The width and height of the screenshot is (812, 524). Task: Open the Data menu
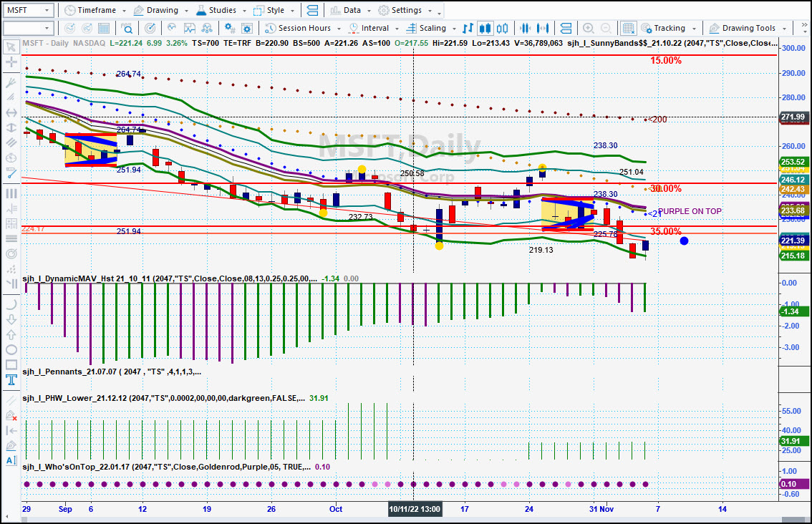click(x=351, y=10)
